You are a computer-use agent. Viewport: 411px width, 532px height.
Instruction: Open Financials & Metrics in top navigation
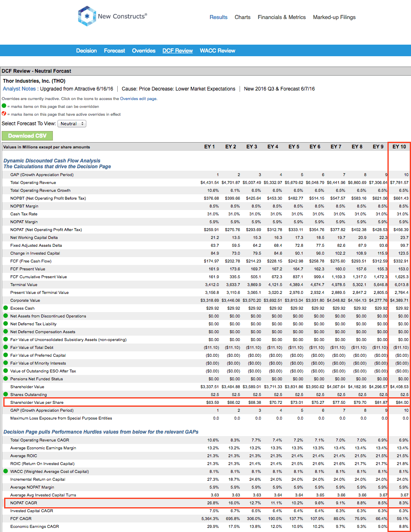(282, 17)
